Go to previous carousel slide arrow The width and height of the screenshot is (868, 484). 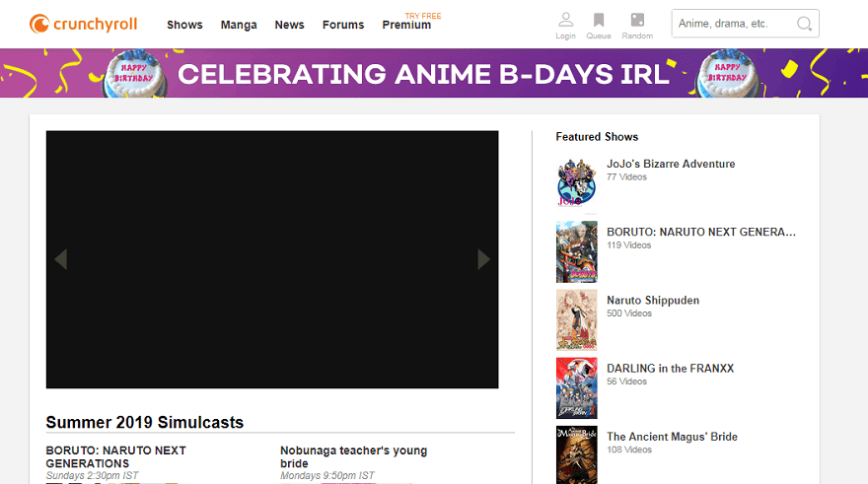pos(61,259)
